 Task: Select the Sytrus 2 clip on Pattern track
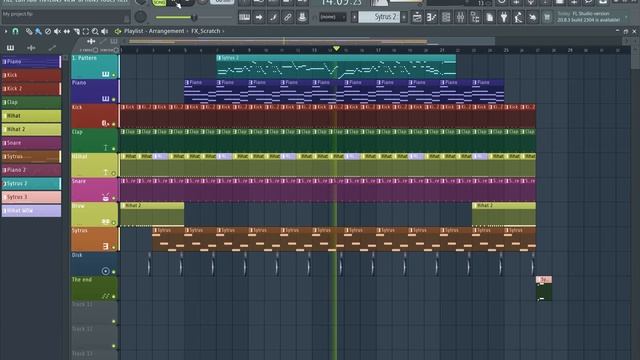click(x=336, y=67)
